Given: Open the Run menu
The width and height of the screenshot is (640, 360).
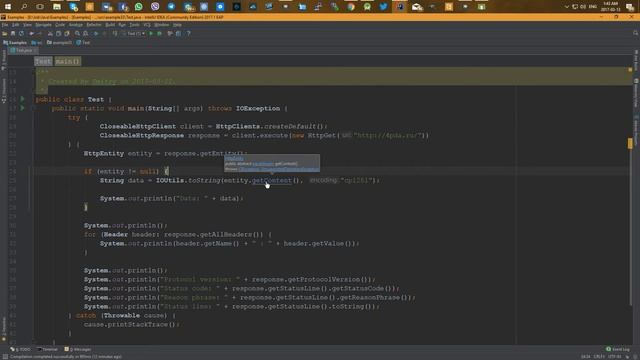Looking at the screenshot, I should pyautogui.click(x=122, y=25).
